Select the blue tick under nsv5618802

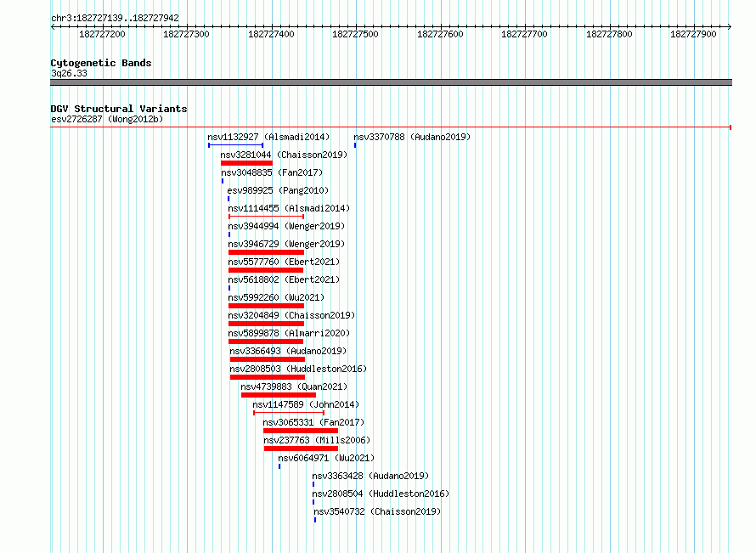229,288
